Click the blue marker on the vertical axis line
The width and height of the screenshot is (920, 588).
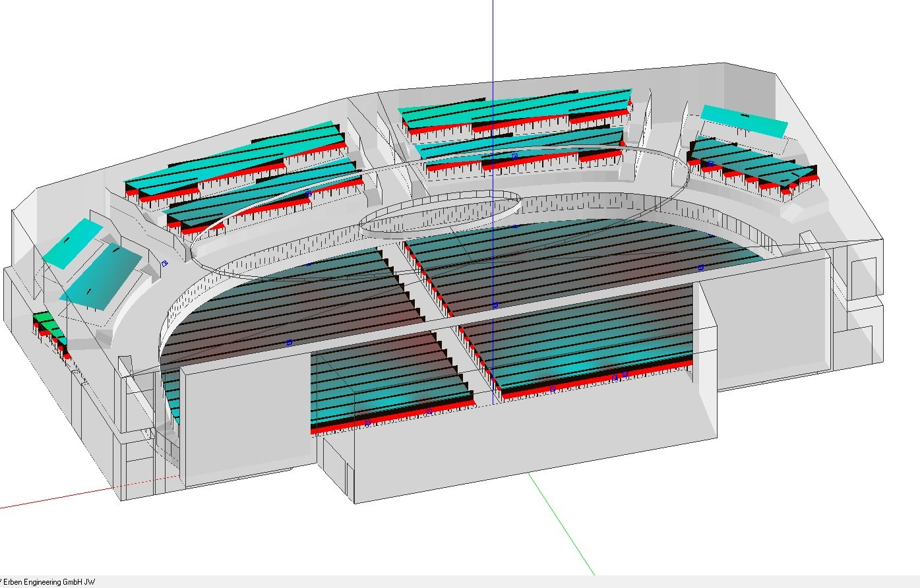(495, 305)
